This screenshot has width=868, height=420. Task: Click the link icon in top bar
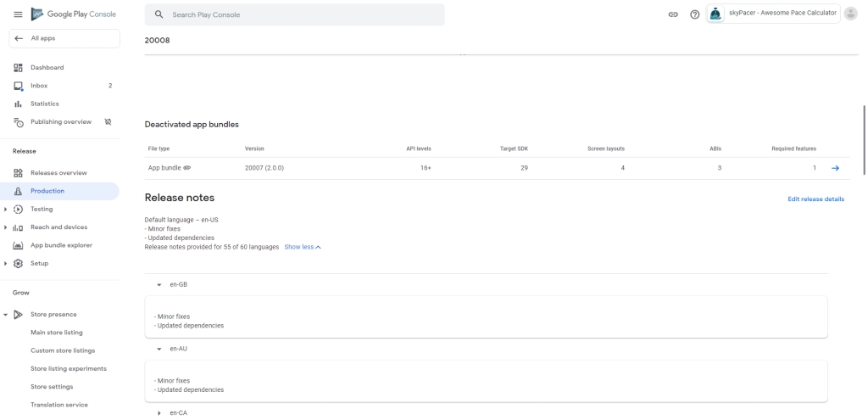[x=673, y=14]
